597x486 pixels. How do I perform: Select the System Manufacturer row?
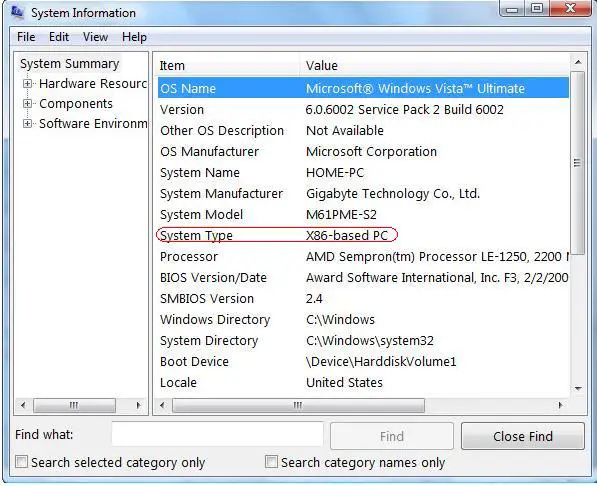(363, 193)
